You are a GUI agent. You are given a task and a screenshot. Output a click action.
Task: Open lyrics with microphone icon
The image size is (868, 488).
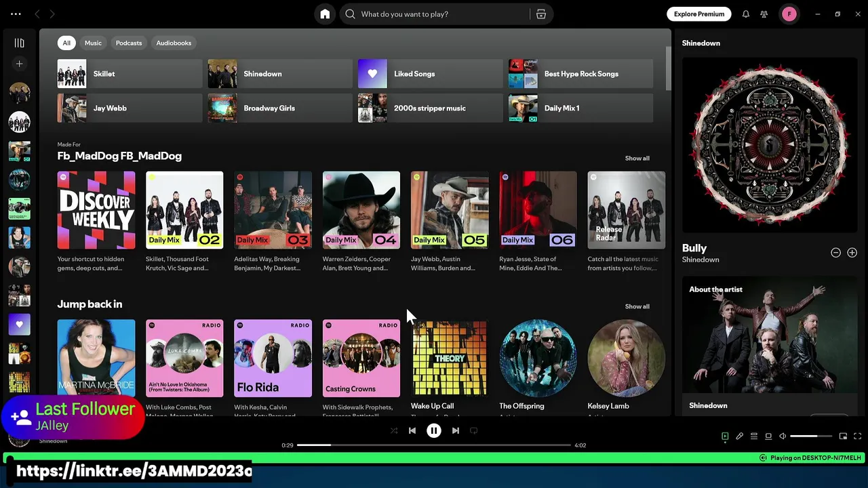[x=739, y=436]
